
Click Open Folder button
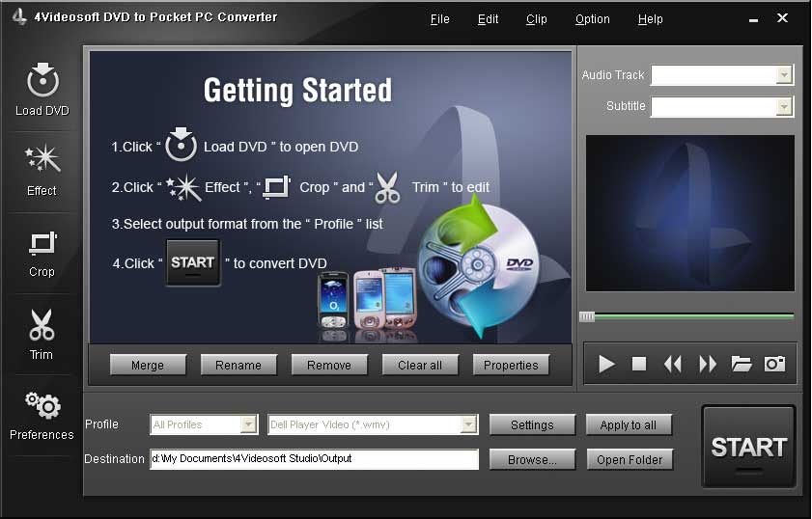pos(630,459)
